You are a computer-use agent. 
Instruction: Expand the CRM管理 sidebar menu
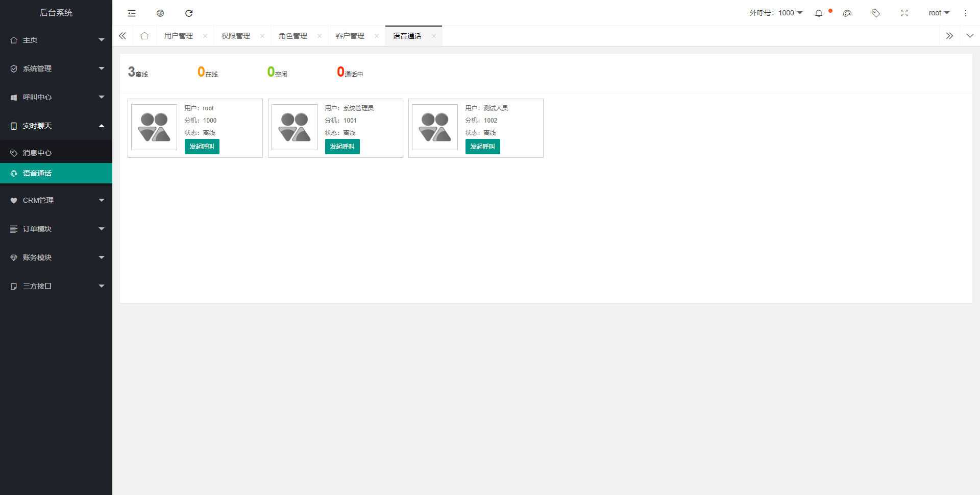coord(56,200)
